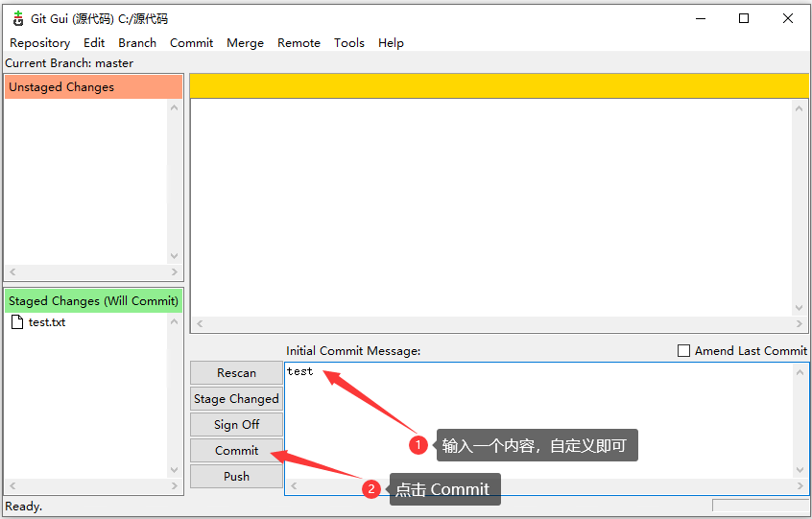812x519 pixels.
Task: Click the left arrow of Staged Changes horizontal scrollbar
Action: pos(12,485)
